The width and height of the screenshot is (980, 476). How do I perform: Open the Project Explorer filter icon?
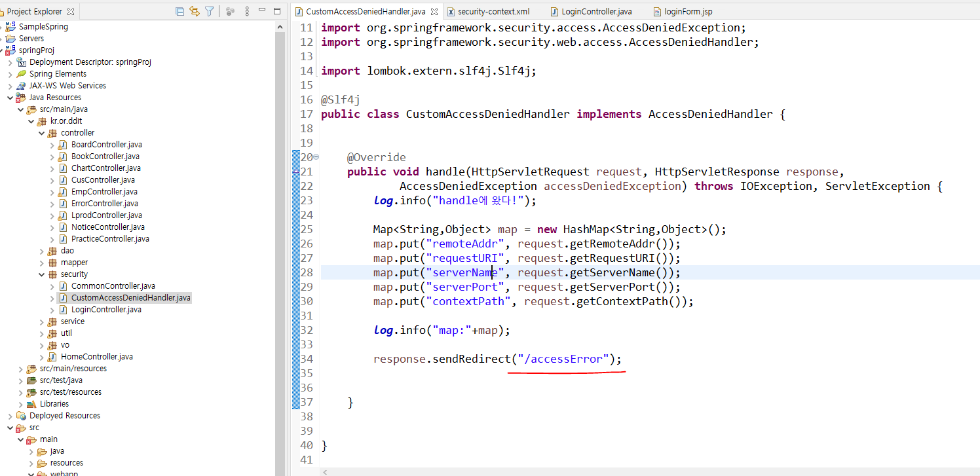coord(209,11)
